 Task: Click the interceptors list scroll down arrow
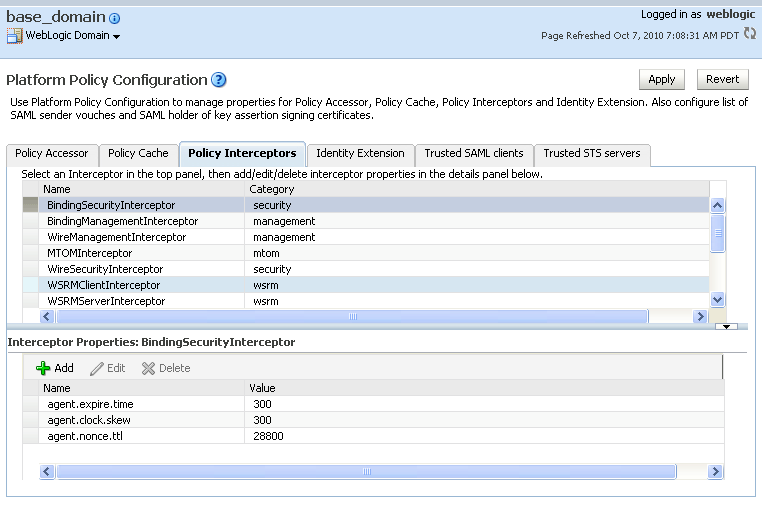click(x=717, y=299)
